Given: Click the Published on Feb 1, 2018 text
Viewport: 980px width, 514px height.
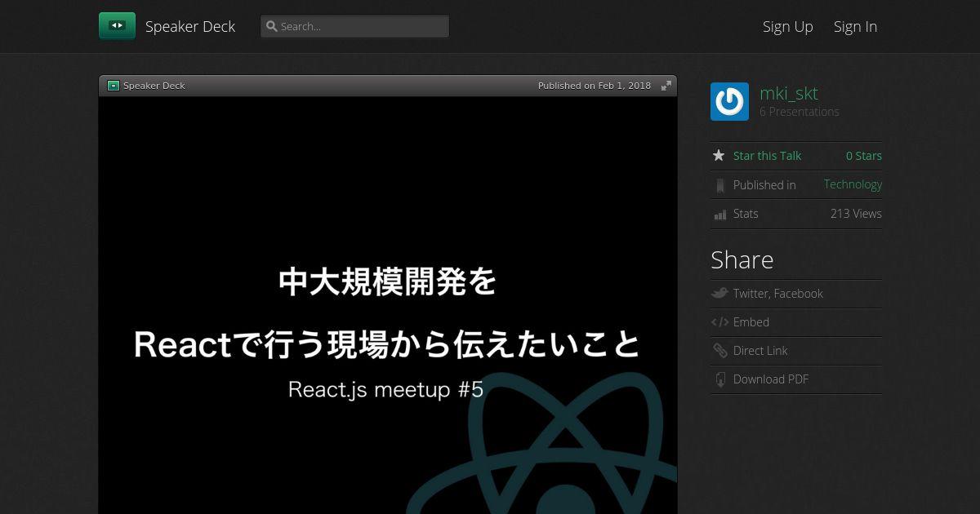Looking at the screenshot, I should (595, 86).
